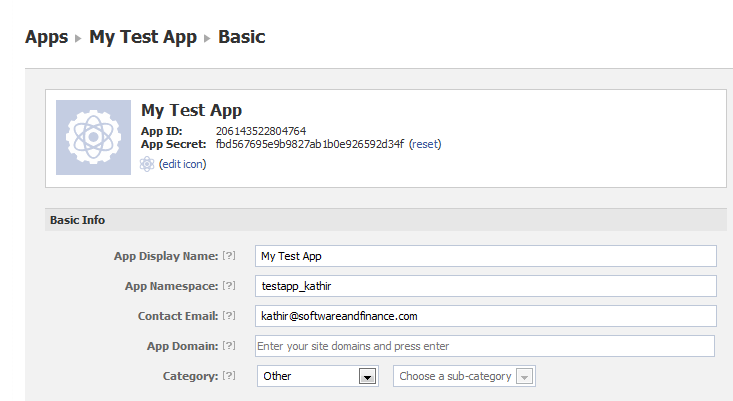Click into the App Namespace field
Image resolution: width=733 pixels, height=401 pixels.
click(x=486, y=286)
